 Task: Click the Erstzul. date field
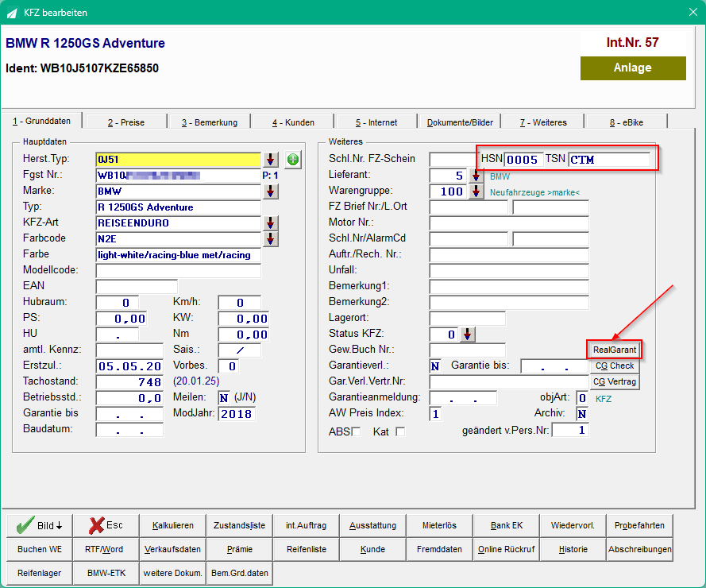[129, 366]
